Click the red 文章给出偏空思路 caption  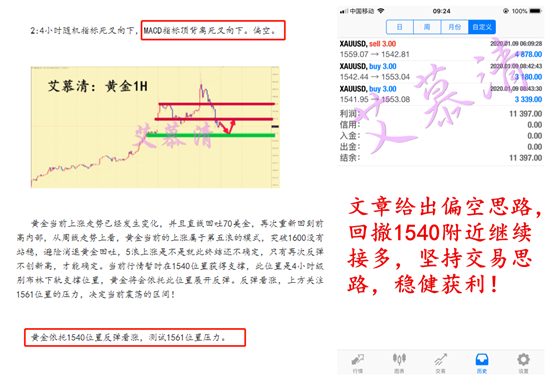click(x=445, y=206)
